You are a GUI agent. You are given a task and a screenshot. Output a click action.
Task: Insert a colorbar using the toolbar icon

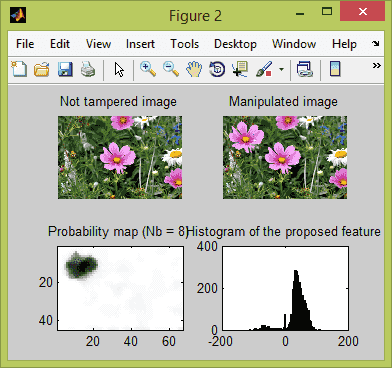[335, 69]
